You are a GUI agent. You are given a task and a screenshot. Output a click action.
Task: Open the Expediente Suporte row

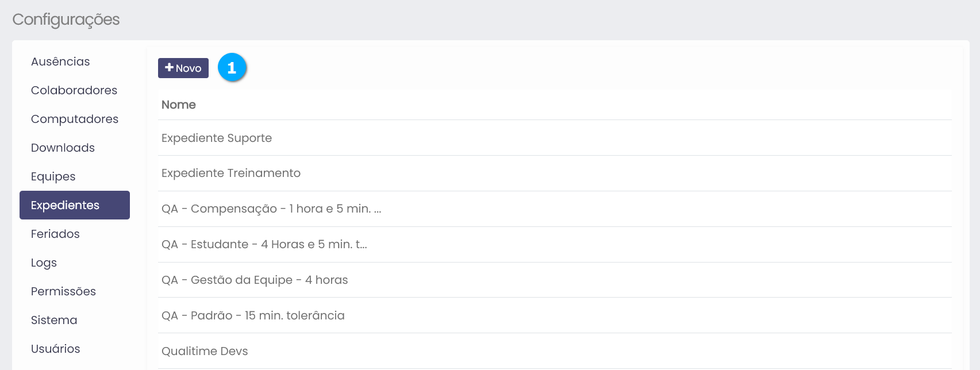(x=217, y=138)
